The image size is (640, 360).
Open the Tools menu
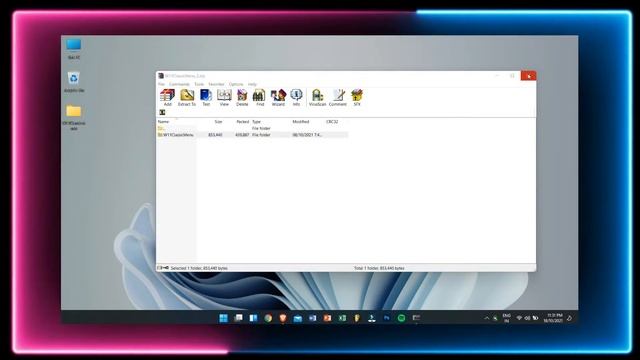click(199, 84)
